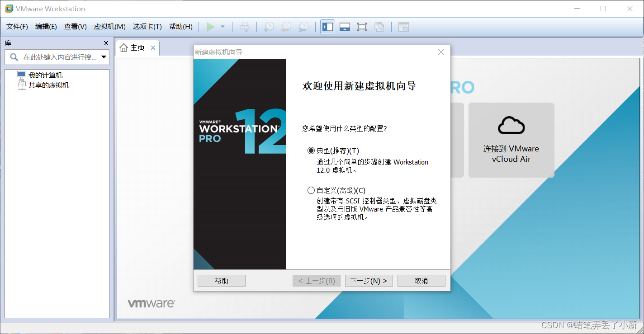
Task: Open the 帮助(H) menu
Action: (181, 27)
